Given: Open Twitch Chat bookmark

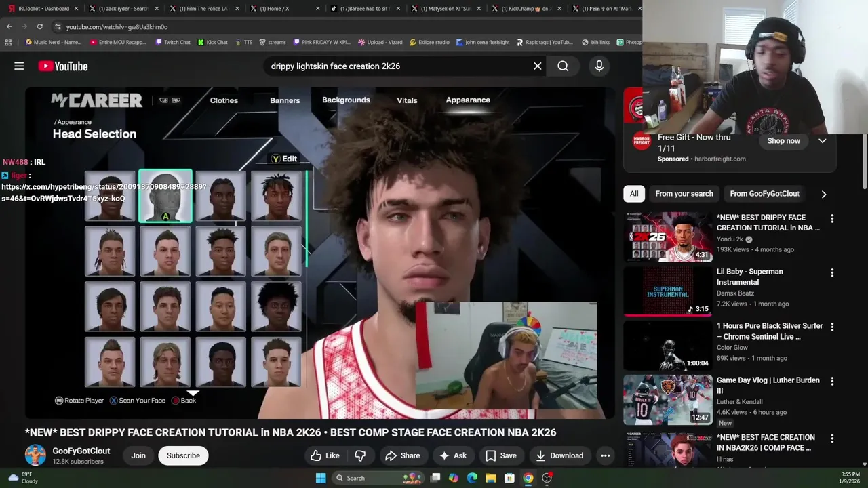Looking at the screenshot, I should (173, 42).
